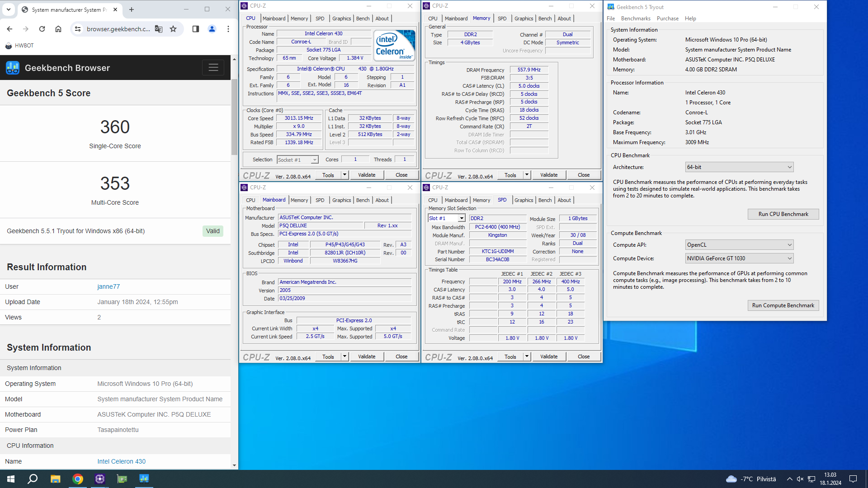
Task: Open the Windows Start menu
Action: pyautogui.click(x=11, y=479)
